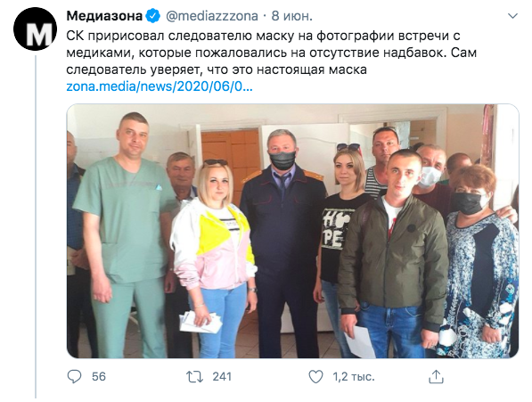Screen dimensions: 532x402
Task: Click the @mediazzzona handle
Action: coord(212,16)
